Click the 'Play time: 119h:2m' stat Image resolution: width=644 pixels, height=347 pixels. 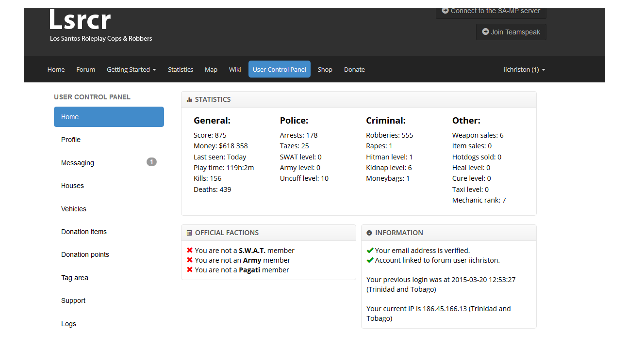[x=224, y=168]
